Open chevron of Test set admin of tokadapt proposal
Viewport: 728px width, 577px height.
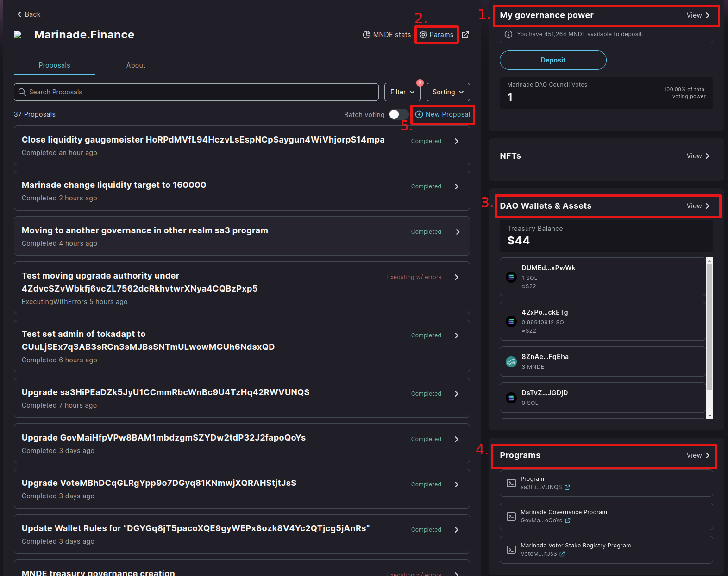[457, 335]
